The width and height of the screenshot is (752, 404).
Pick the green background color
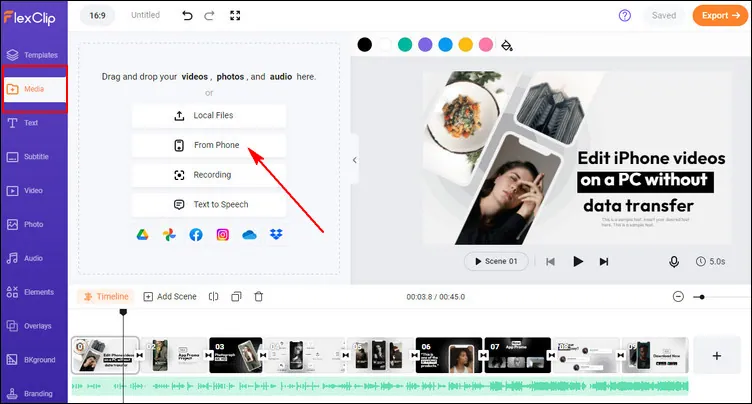pos(405,45)
